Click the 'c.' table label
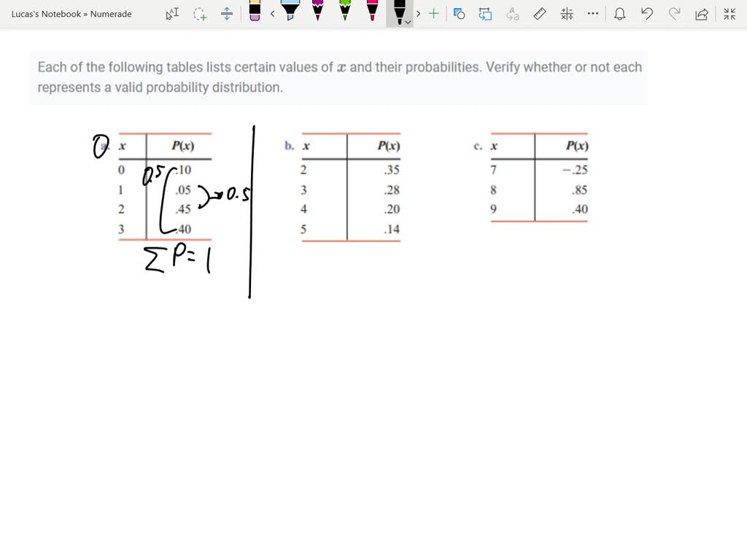747x560 pixels. (478, 146)
